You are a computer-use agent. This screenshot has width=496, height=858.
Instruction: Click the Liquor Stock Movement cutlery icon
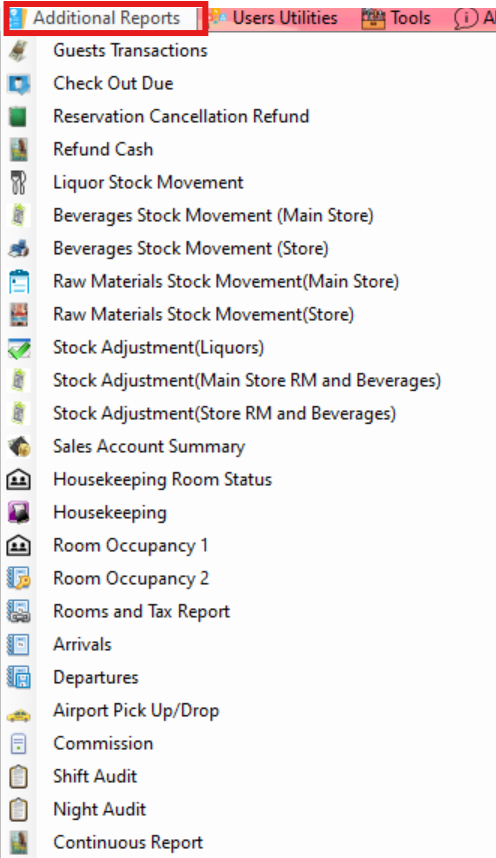tap(19, 183)
